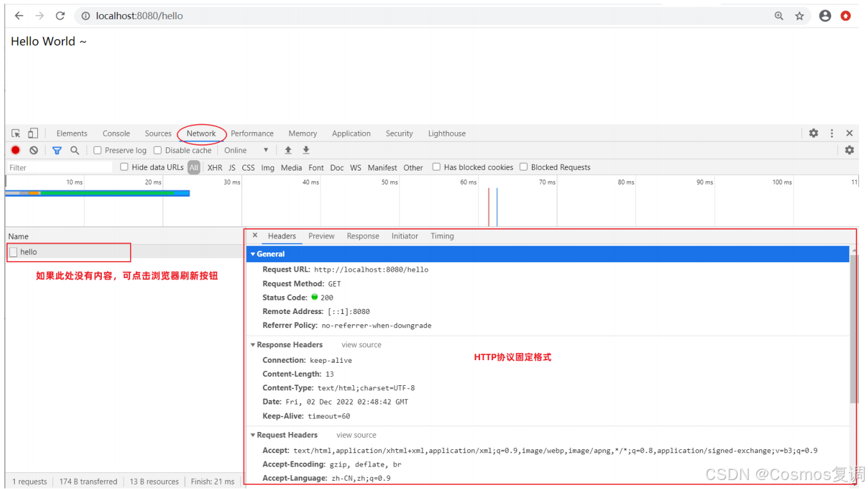Filter requests by Doc type
This screenshot has height=489, width=868.
pos(337,167)
